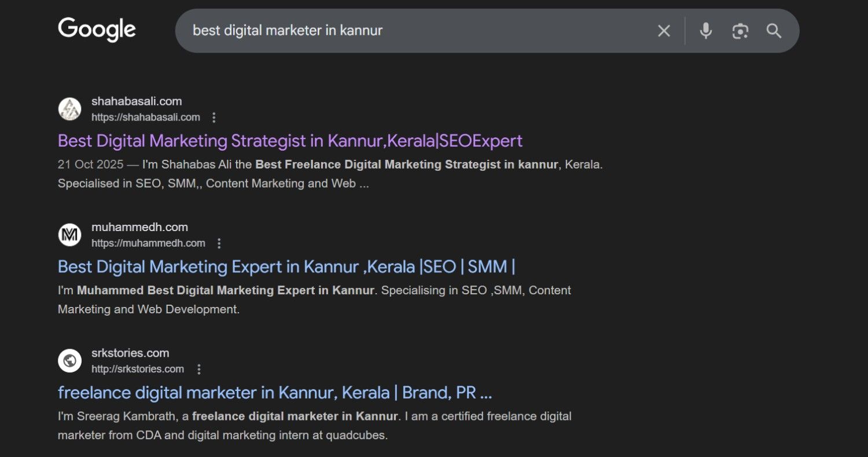
Task: Click the shahabasali.com domain label
Action: (137, 101)
